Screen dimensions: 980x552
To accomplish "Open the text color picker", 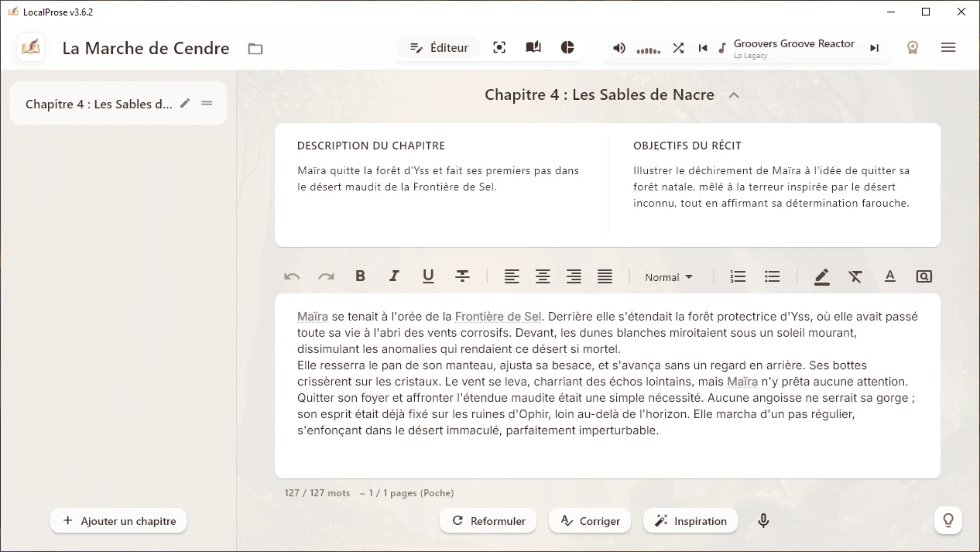I will [890, 276].
